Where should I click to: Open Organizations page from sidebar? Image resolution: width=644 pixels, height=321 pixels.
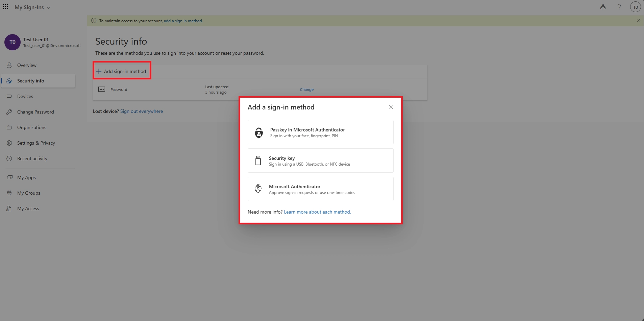tap(31, 127)
